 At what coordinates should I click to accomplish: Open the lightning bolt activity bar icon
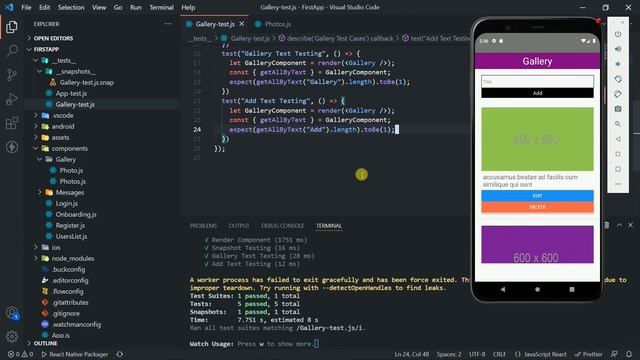(x=12, y=147)
